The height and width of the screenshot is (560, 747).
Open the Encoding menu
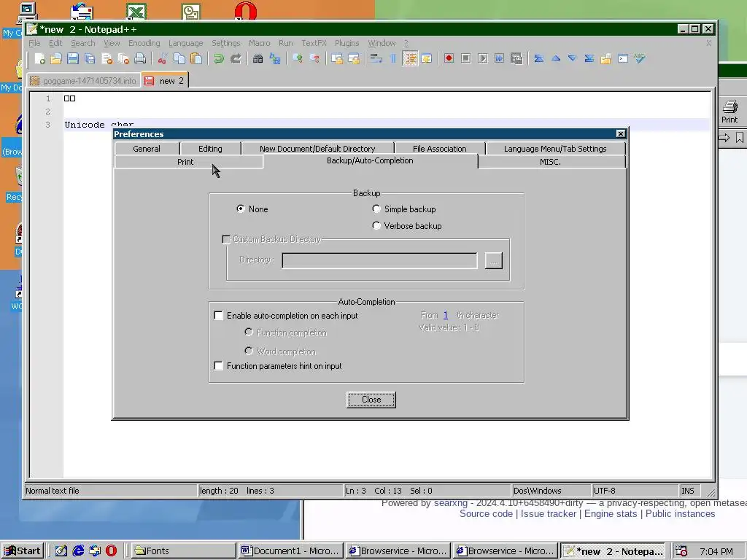(x=144, y=43)
